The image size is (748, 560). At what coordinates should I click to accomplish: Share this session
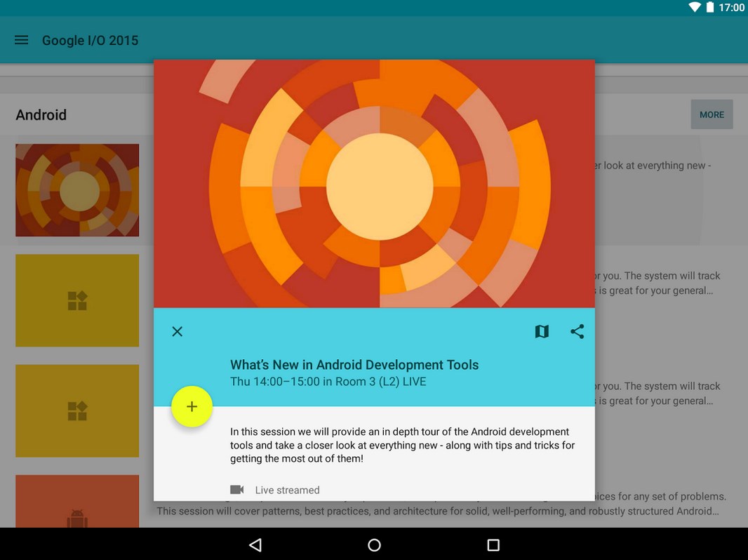coord(577,331)
